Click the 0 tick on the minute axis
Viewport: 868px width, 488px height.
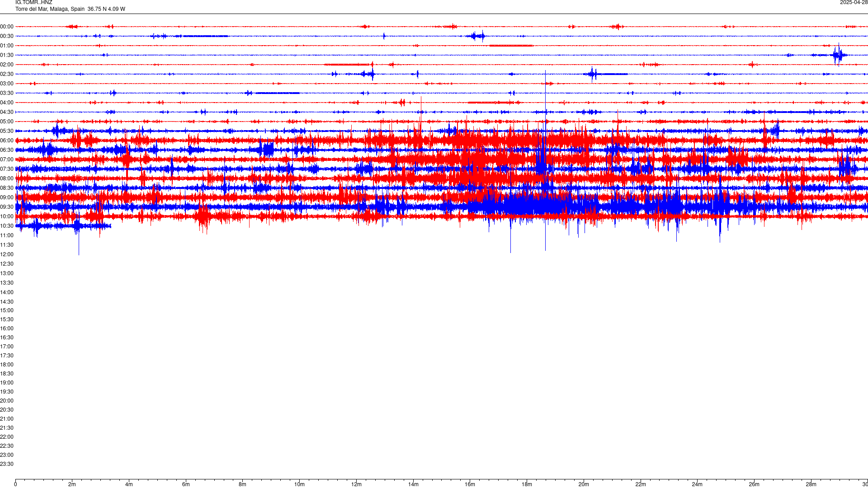pyautogui.click(x=15, y=484)
